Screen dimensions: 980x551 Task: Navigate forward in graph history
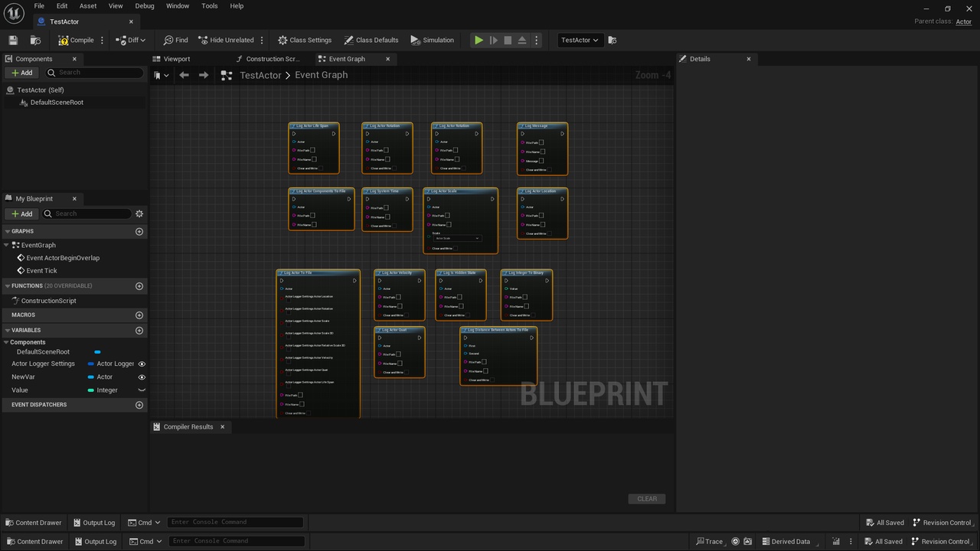(203, 75)
